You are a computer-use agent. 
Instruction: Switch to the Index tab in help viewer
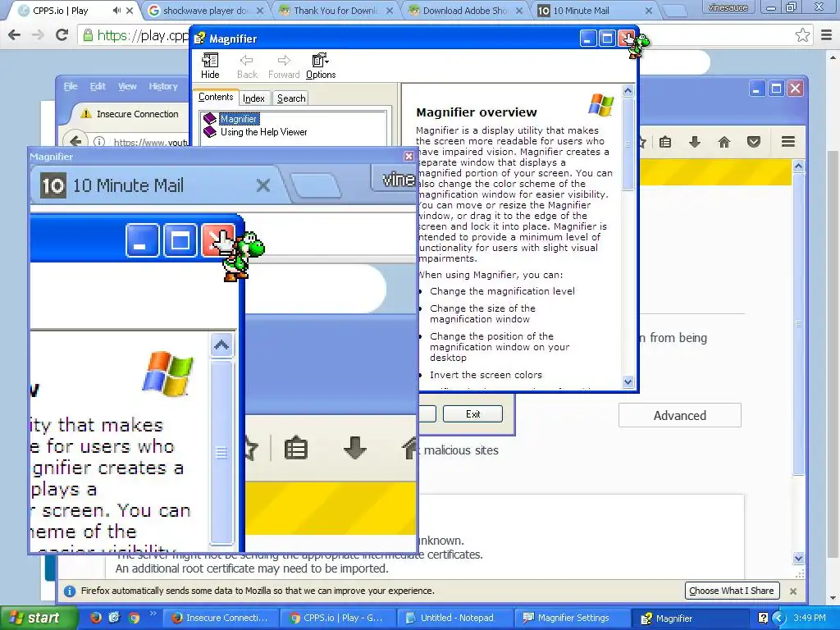tap(253, 98)
